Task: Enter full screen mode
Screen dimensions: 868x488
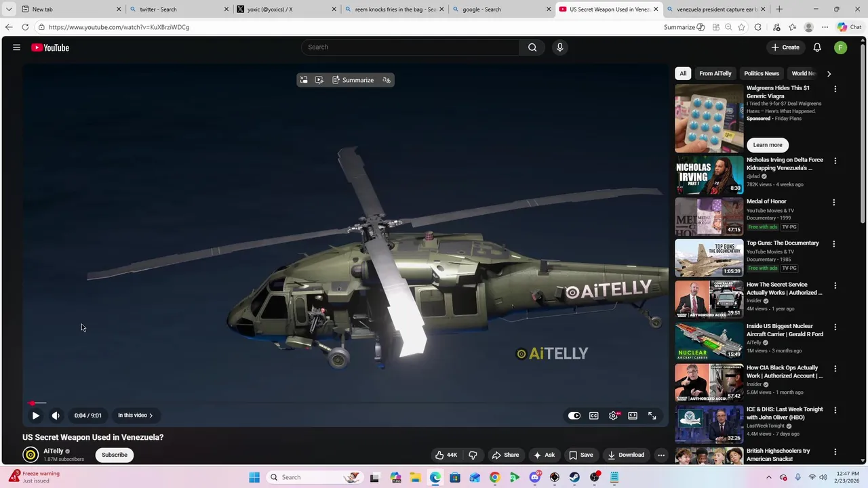Action: coord(652,415)
